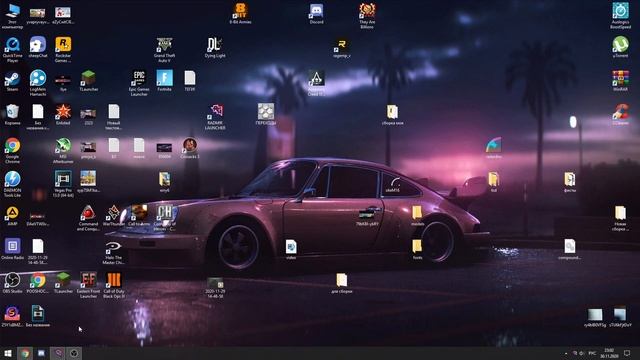
Task: Open the taskbar volume control
Action: pos(582,353)
